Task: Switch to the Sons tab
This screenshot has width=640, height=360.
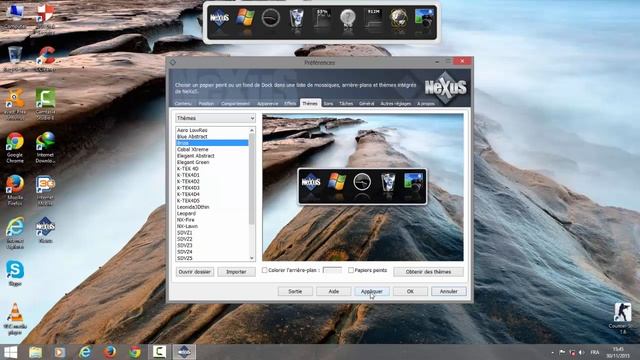Action: point(328,104)
